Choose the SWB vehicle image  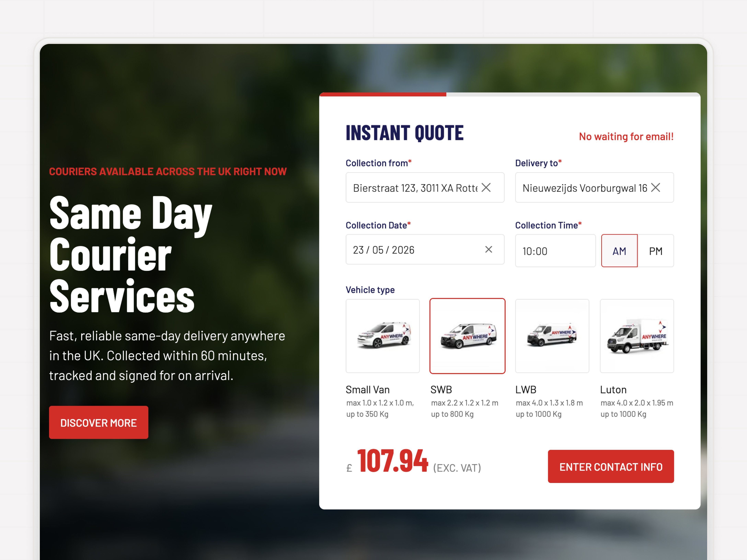pos(467,336)
